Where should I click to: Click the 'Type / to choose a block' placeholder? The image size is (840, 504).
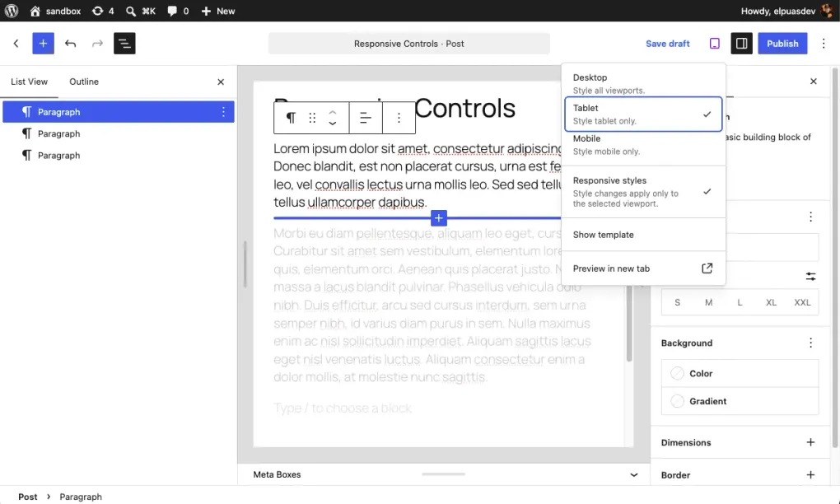(343, 408)
